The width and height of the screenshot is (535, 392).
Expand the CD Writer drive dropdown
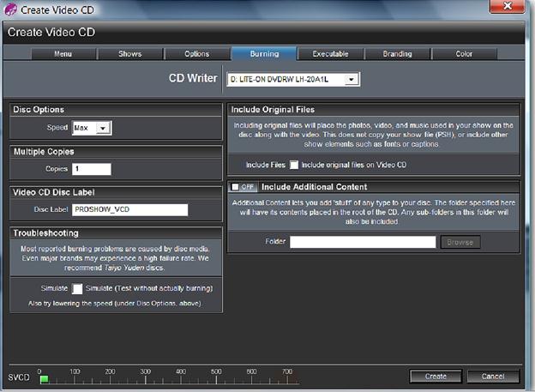pyautogui.click(x=352, y=80)
